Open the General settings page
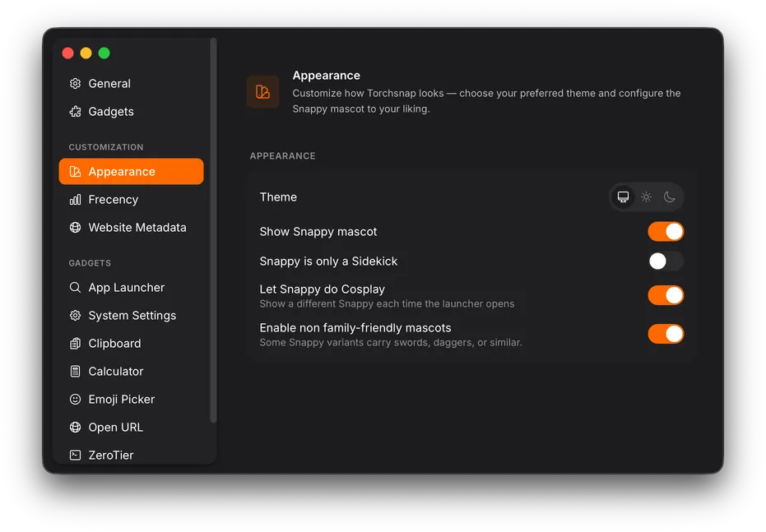 (x=131, y=84)
